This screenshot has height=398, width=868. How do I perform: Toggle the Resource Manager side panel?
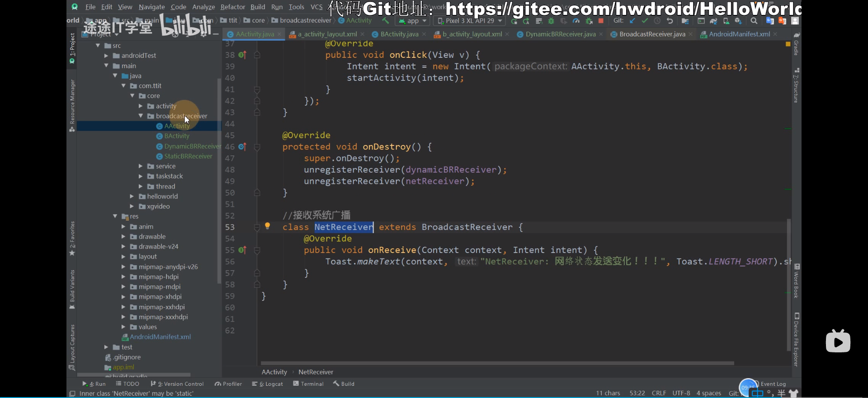tap(72, 106)
